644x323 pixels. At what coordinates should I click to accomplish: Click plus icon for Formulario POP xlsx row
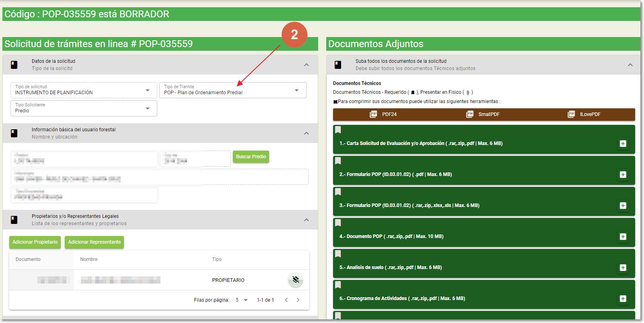[623, 206]
